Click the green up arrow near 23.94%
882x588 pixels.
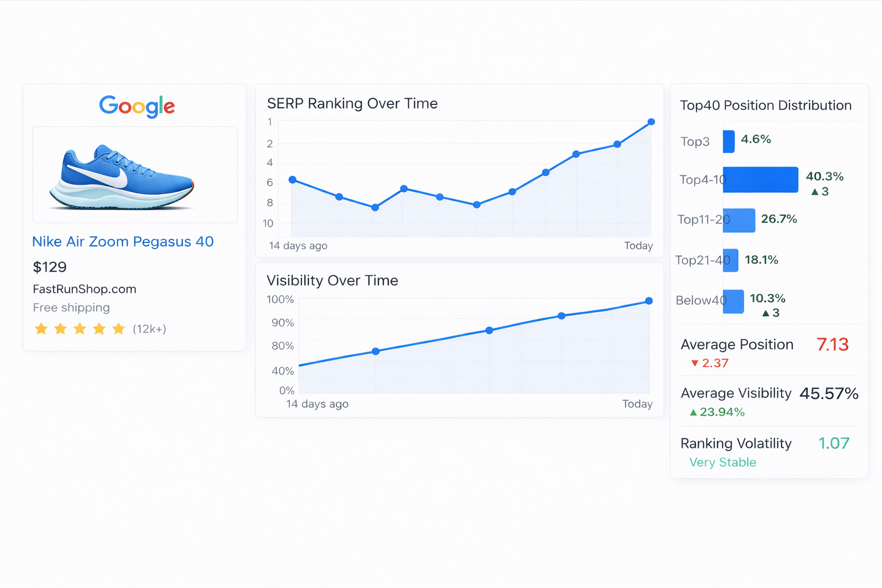coord(693,412)
